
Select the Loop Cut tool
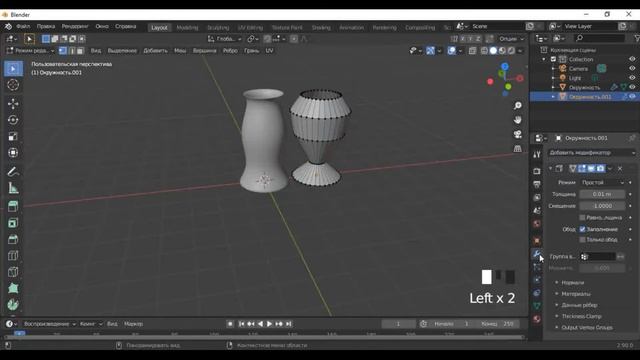(x=13, y=256)
